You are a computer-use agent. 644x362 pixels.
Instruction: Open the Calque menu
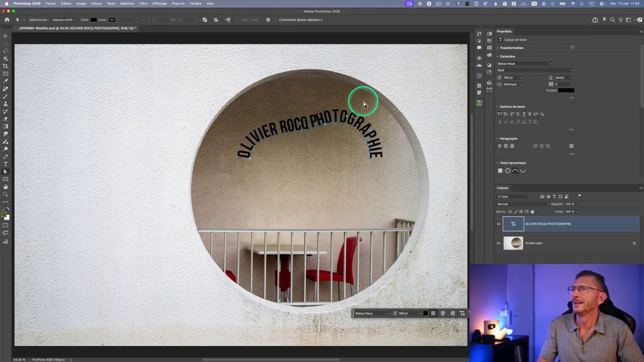(96, 3)
